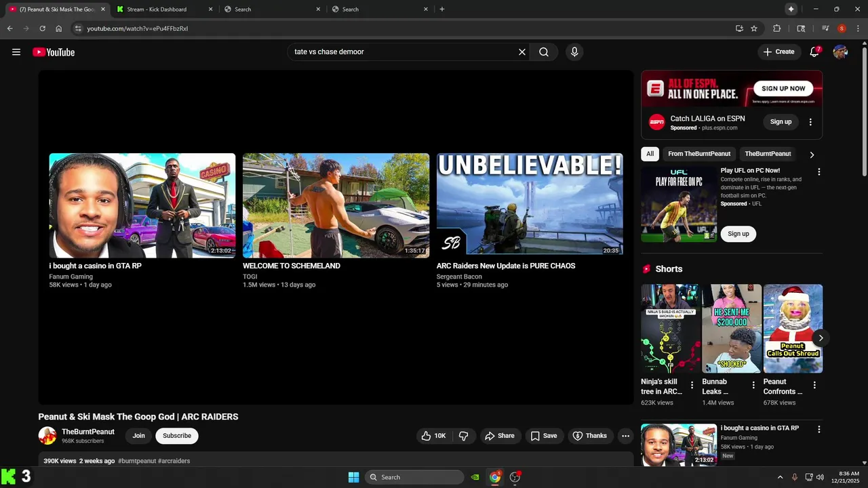868x488 pixels.
Task: Clear the search box text
Action: click(522, 52)
